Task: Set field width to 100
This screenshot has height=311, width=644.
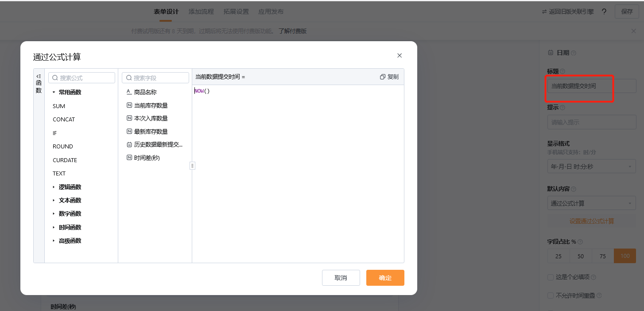Action: [625, 256]
